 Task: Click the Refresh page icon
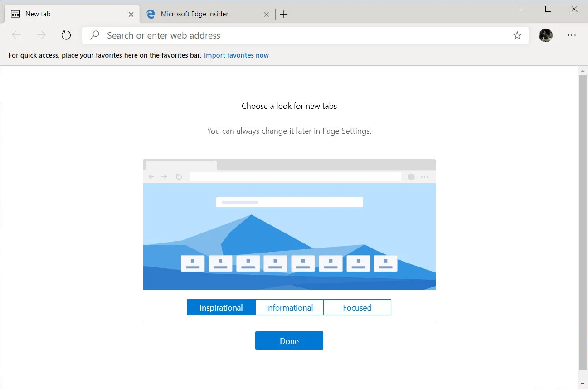coord(66,35)
